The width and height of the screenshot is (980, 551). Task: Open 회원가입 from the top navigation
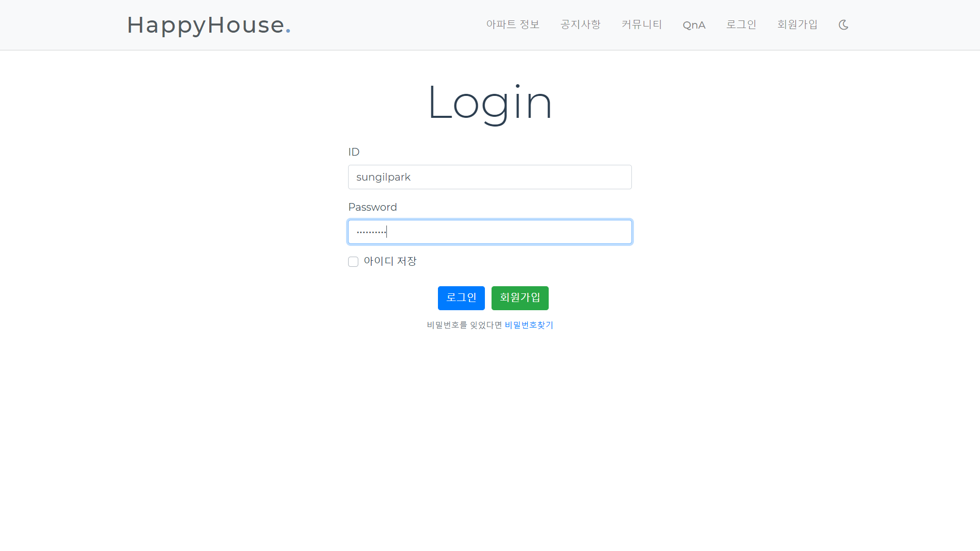point(797,24)
